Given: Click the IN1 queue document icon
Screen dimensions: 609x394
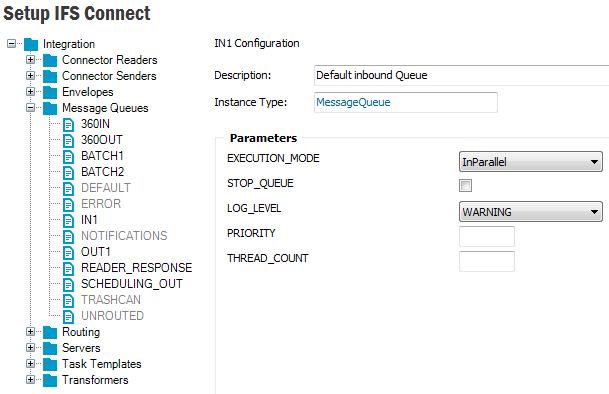Looking at the screenshot, I should [68, 221].
